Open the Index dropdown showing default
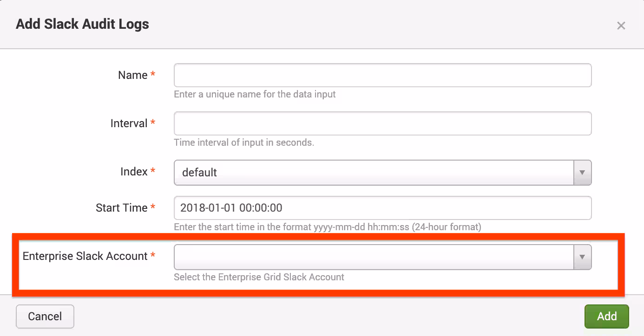The height and width of the screenshot is (336, 644). pyautogui.click(x=374, y=173)
